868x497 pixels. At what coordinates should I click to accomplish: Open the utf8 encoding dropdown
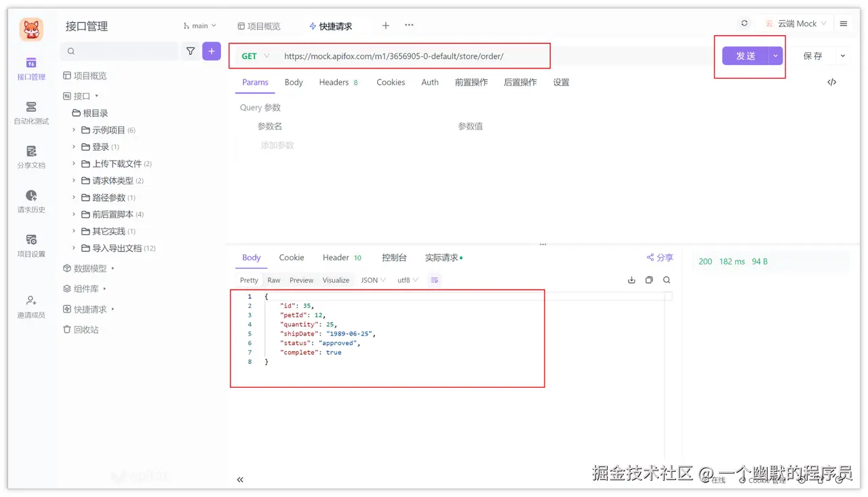[x=408, y=280]
